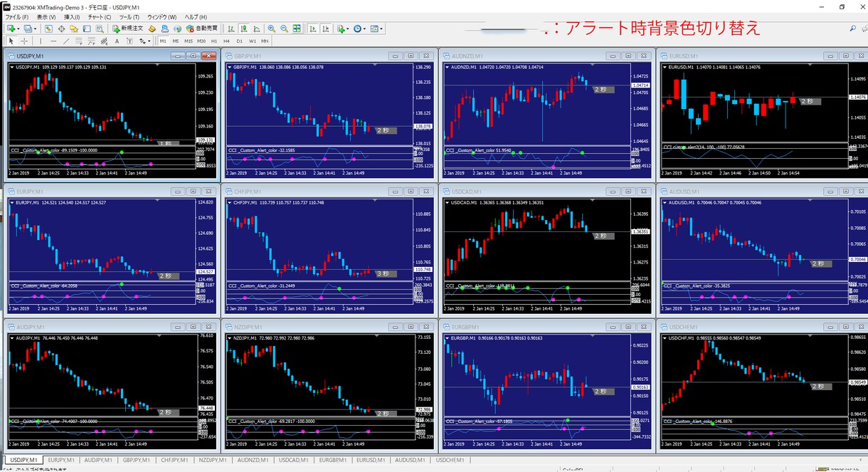This screenshot has width=868, height=472.
Task: Toggle chart auto scroll
Action: point(312,29)
